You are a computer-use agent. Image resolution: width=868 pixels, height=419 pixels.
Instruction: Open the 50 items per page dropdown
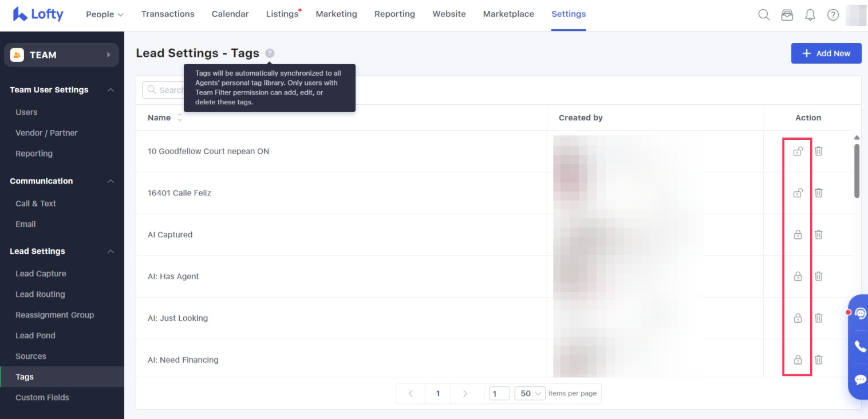(530, 393)
